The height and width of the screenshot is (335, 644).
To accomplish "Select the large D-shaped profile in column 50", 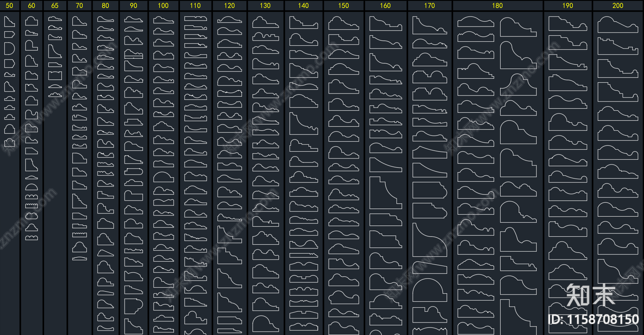I will pyautogui.click(x=9, y=49).
